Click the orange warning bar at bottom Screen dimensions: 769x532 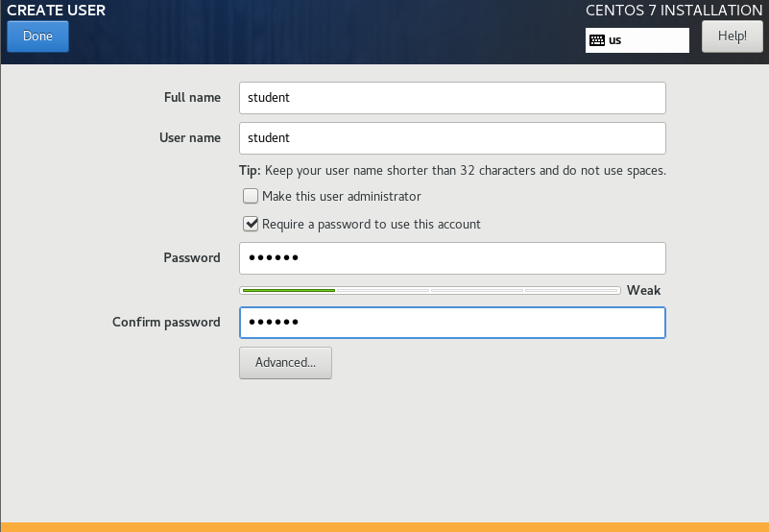(x=384, y=527)
